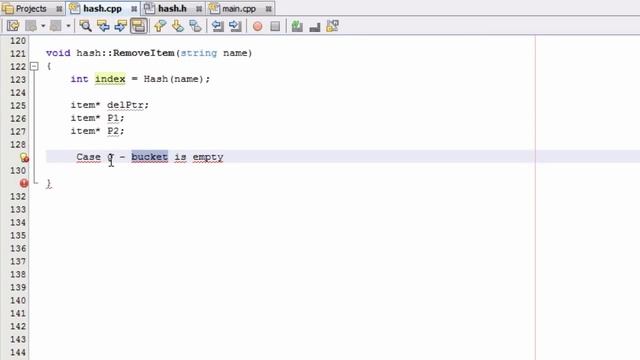
Task: Shift line right toolbar icon
Action: [x=235, y=26]
